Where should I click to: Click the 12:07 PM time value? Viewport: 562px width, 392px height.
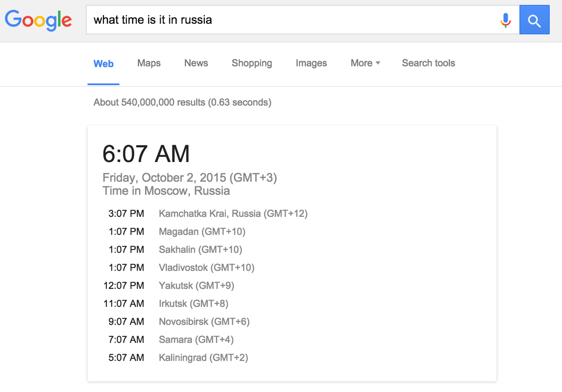coord(124,286)
